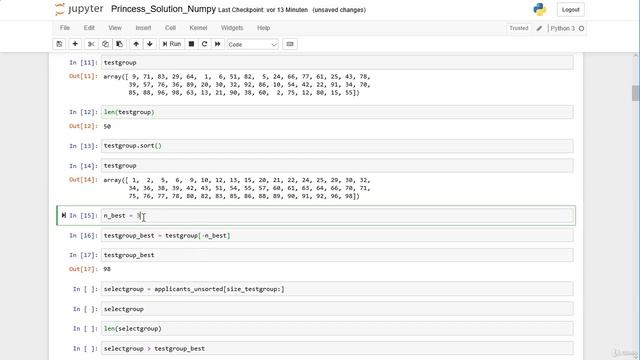Click the save and checkpoint icon
Image resolution: width=640 pixels, height=360 pixels.
pos(59,44)
